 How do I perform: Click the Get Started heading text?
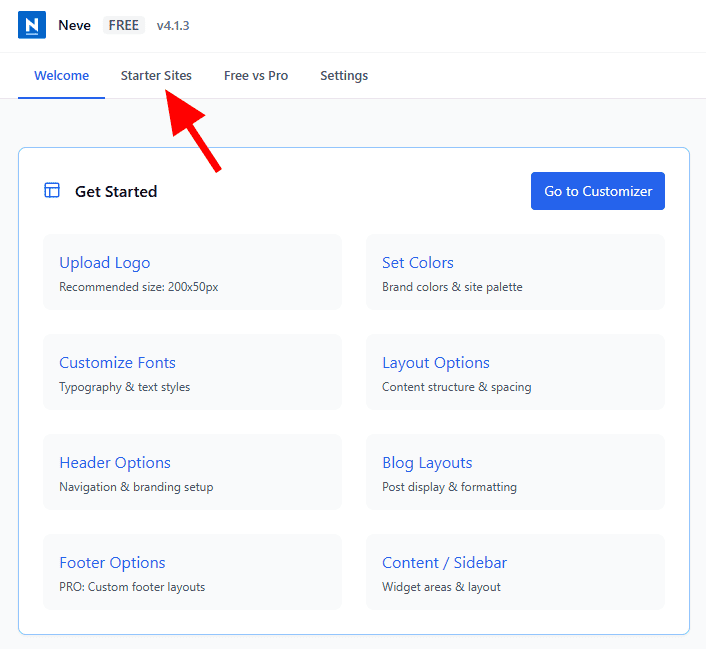[116, 192]
